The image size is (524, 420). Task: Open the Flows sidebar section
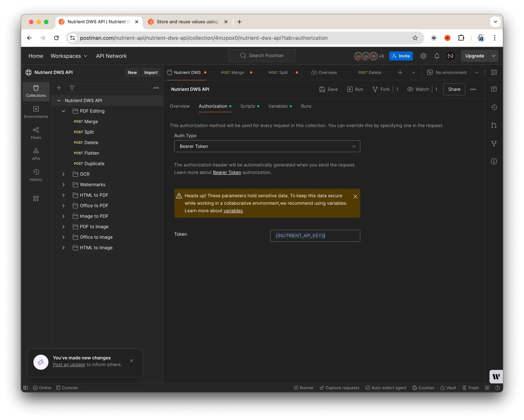coord(36,133)
